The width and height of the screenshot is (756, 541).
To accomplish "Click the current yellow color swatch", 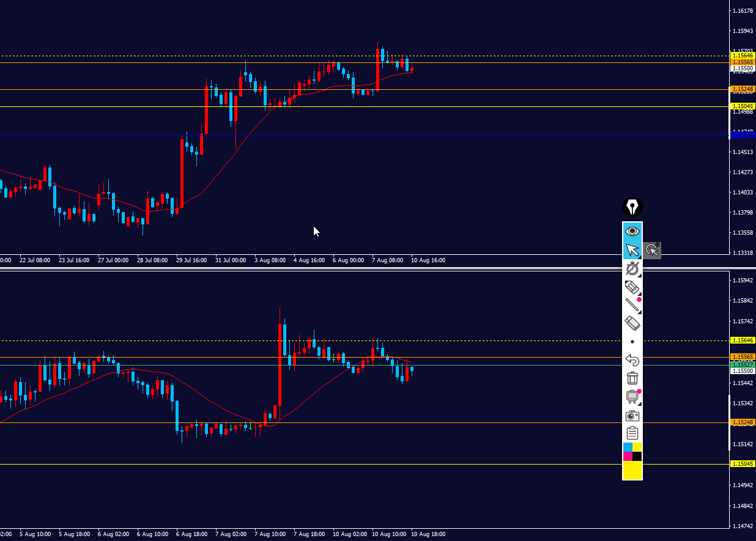I will 632,470.
